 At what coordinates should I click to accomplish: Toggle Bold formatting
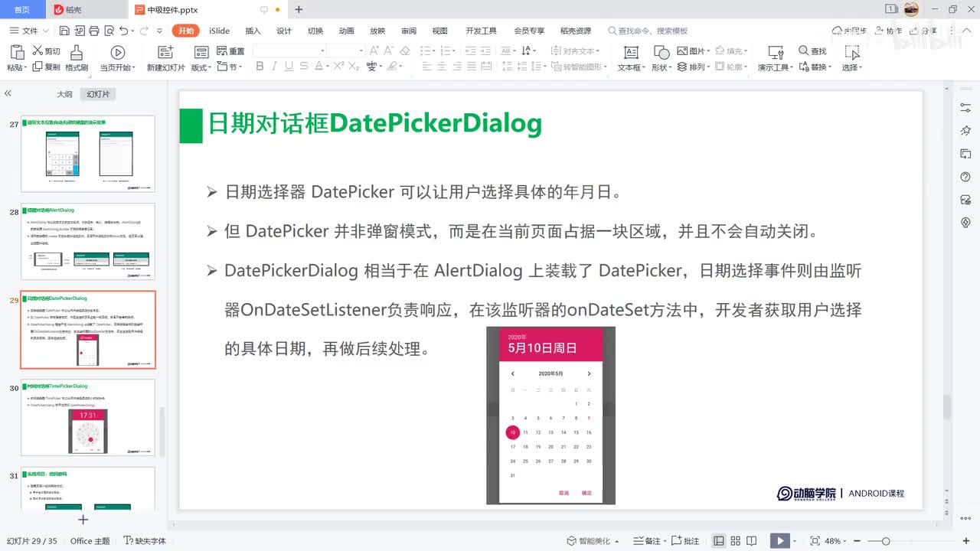[x=260, y=67]
